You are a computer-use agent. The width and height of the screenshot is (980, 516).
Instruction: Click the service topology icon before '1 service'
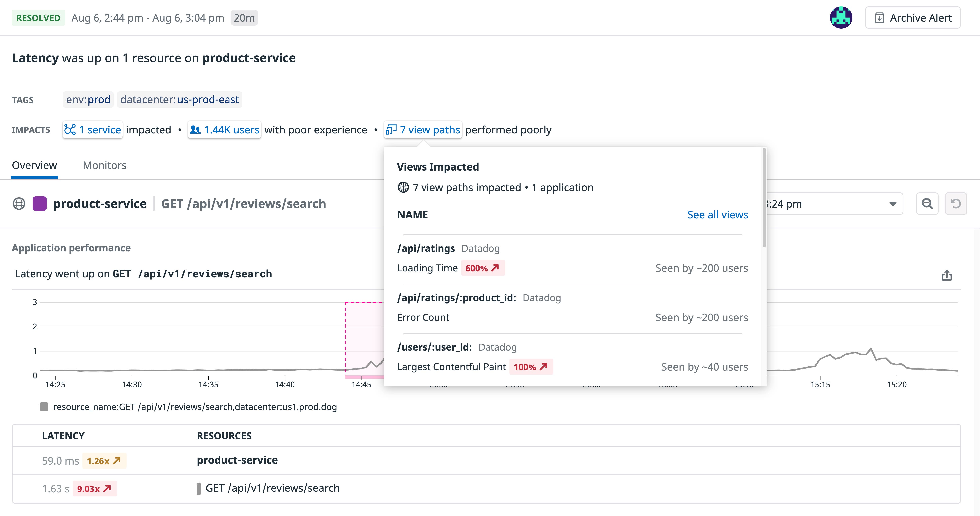tap(70, 130)
